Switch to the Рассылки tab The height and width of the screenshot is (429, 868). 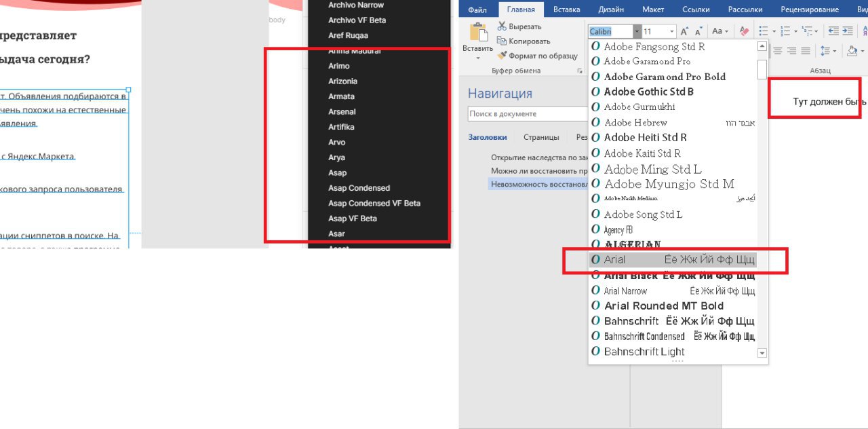point(745,10)
